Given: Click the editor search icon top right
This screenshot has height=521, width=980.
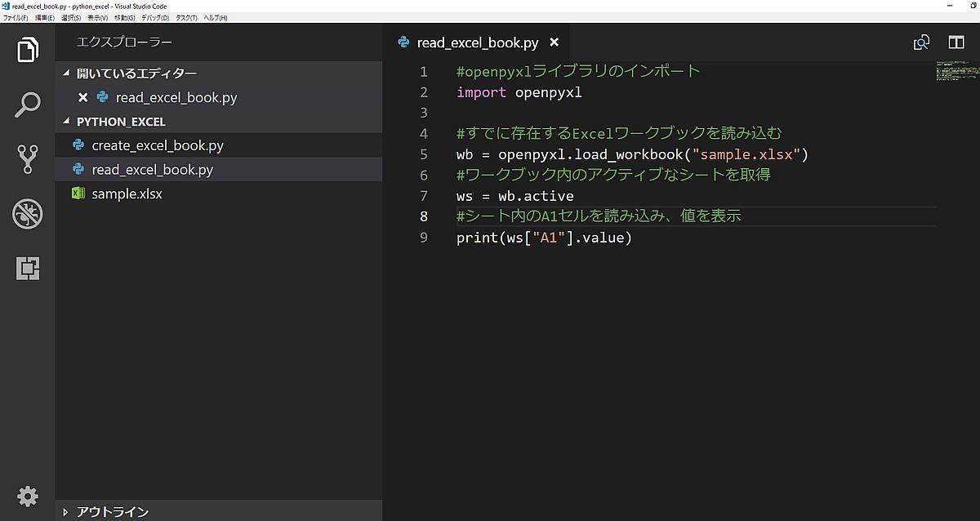Looking at the screenshot, I should click(921, 42).
